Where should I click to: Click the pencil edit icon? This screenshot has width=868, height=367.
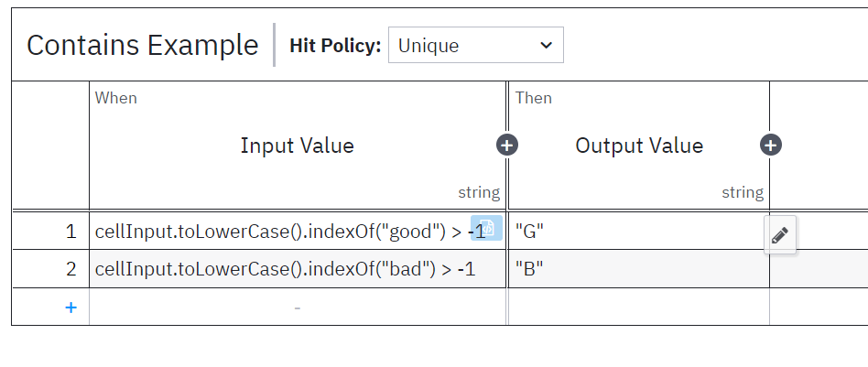click(780, 235)
